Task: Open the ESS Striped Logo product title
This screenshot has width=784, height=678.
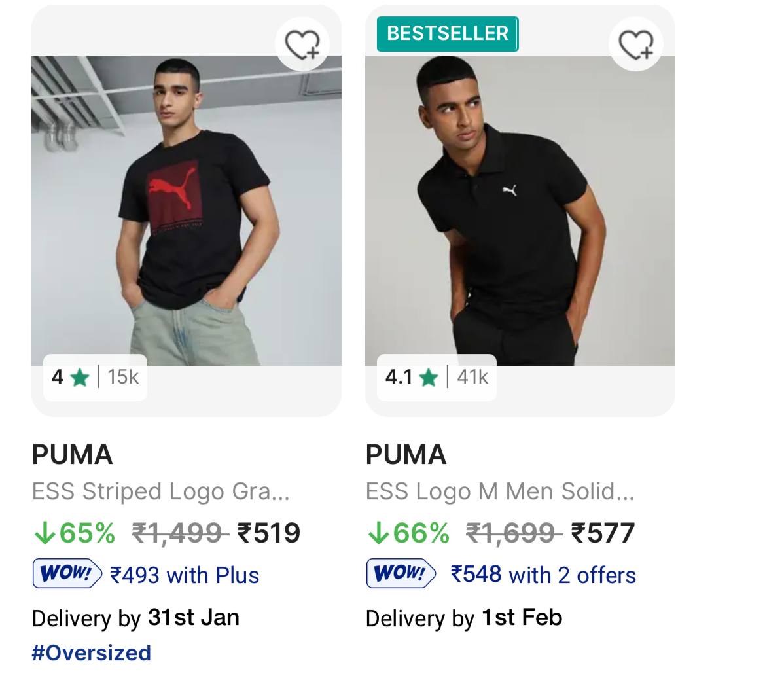Action: tap(160, 491)
